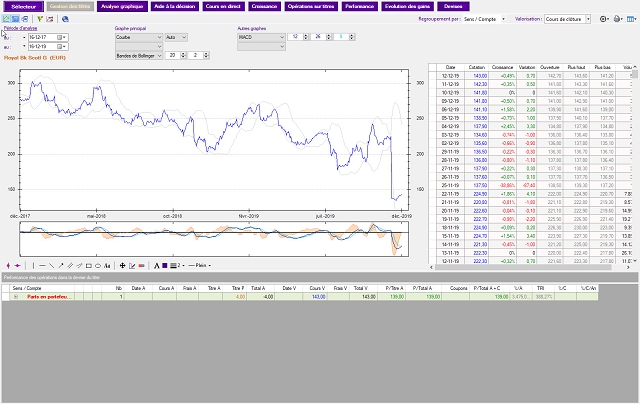Click the 'Période d'analyse' link

(x=21, y=28)
